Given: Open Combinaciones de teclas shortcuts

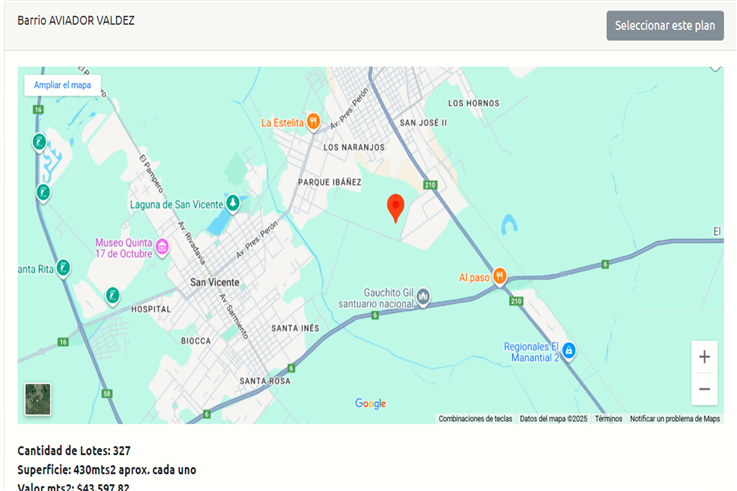Looking at the screenshot, I should (475, 419).
